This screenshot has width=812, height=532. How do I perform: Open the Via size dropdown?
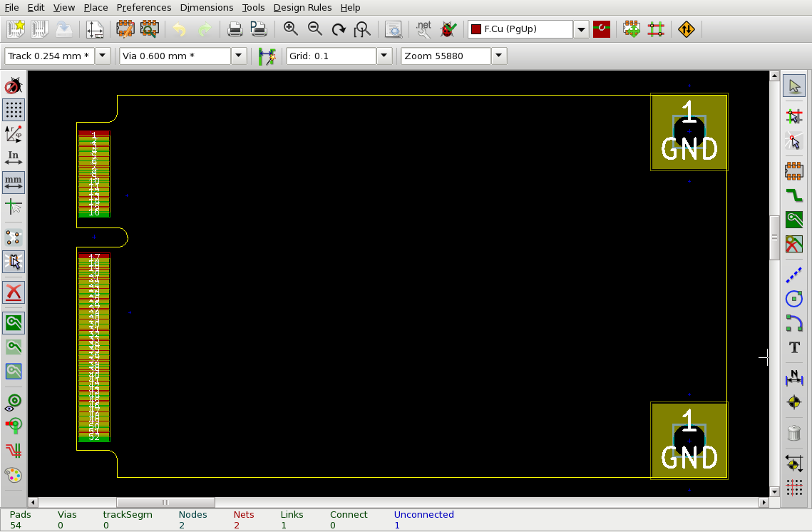click(x=239, y=55)
